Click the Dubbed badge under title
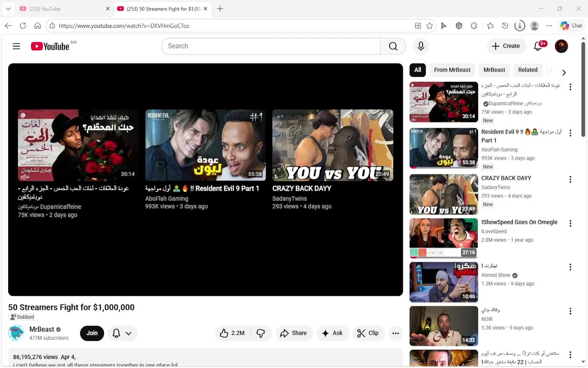588x368 pixels. 22,317
